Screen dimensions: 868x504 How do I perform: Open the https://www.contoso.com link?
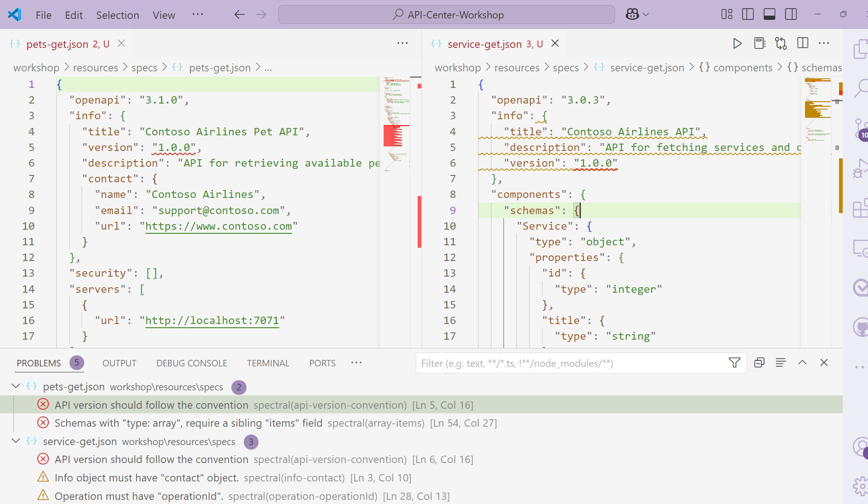(x=218, y=226)
